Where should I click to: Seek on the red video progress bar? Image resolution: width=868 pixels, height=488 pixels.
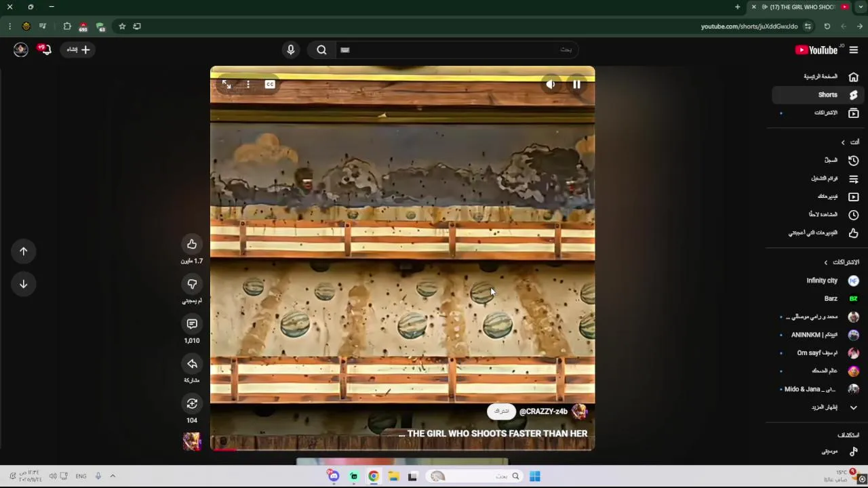pyautogui.click(x=403, y=449)
